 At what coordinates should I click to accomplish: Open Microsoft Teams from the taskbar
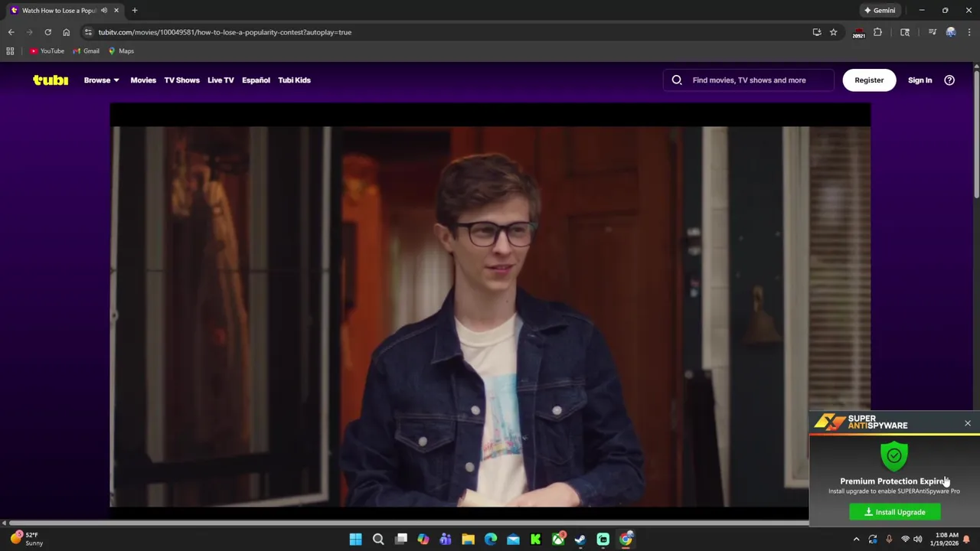[x=446, y=540]
